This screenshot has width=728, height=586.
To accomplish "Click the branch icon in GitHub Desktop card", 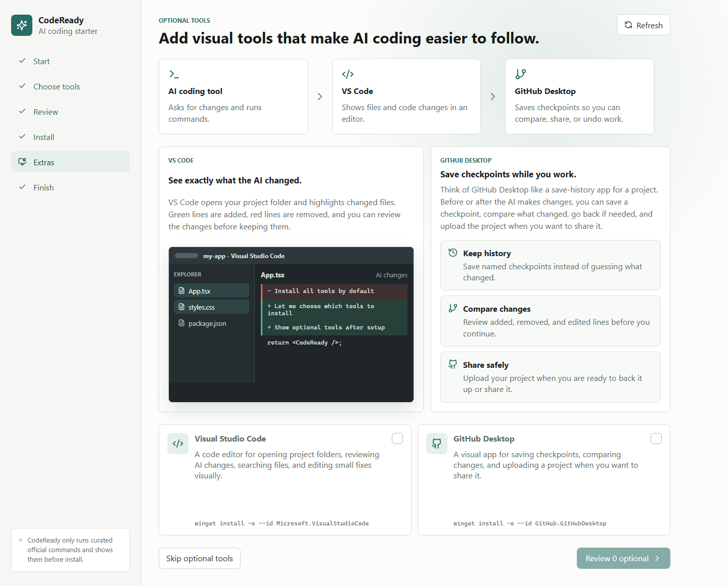I will click(x=521, y=74).
